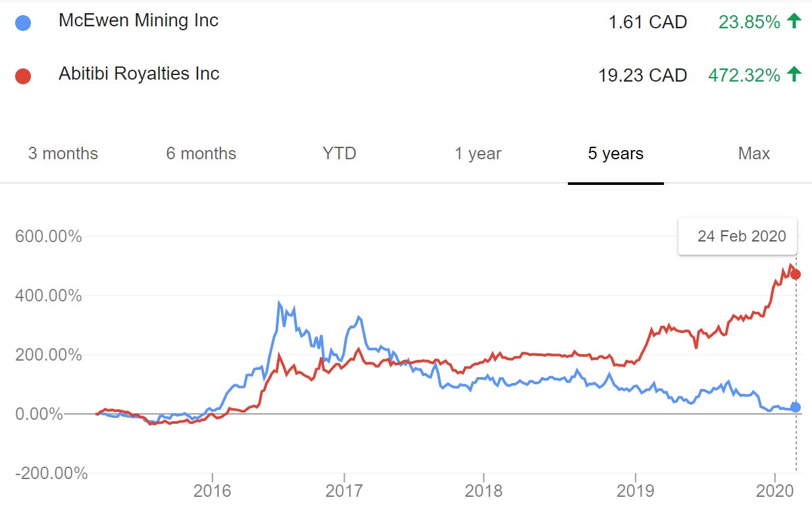Click the green arrow beside 23.85%
The image size is (812, 510).
(x=794, y=21)
